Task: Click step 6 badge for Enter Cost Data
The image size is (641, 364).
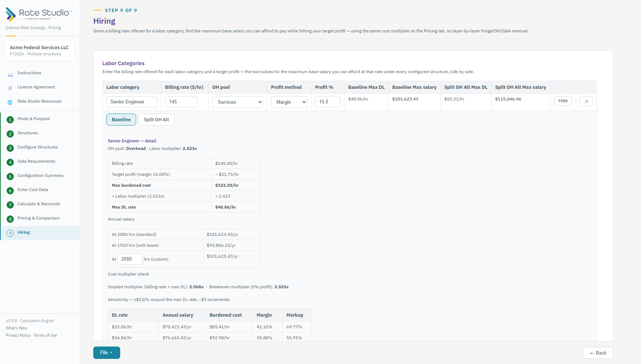Action: (x=10, y=191)
